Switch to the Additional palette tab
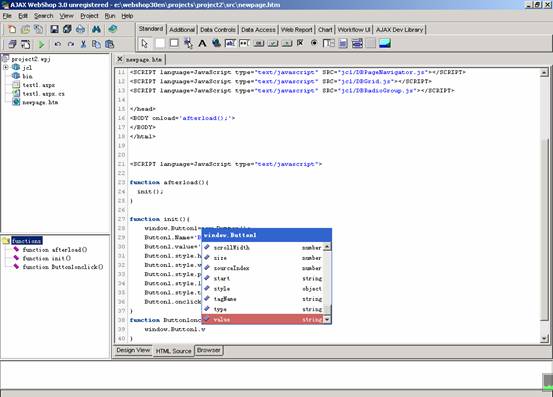The width and height of the screenshot is (553, 397). click(x=182, y=30)
